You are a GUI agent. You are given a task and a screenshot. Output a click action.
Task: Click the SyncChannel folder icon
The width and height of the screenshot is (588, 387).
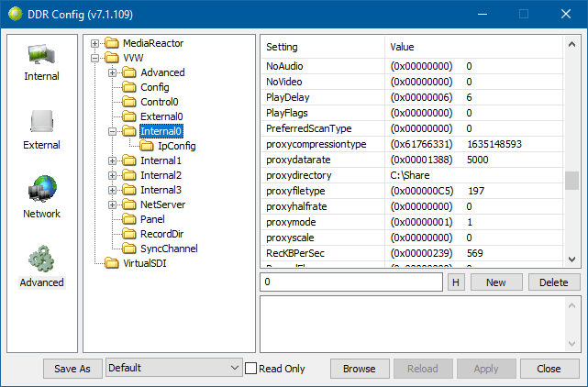click(129, 249)
